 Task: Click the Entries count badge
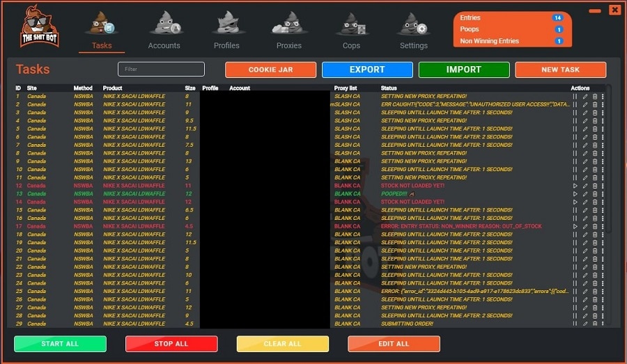click(557, 17)
